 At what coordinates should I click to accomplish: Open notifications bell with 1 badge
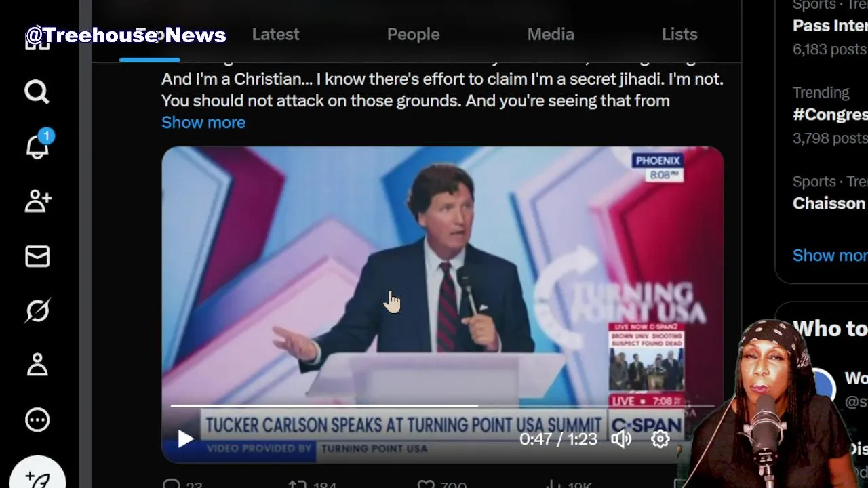point(38,145)
